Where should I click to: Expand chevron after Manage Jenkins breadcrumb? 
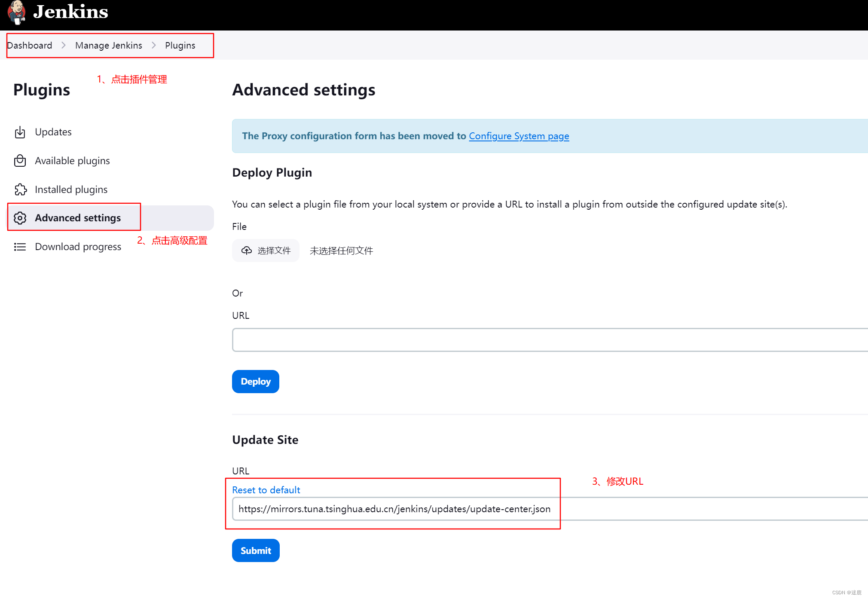[154, 45]
